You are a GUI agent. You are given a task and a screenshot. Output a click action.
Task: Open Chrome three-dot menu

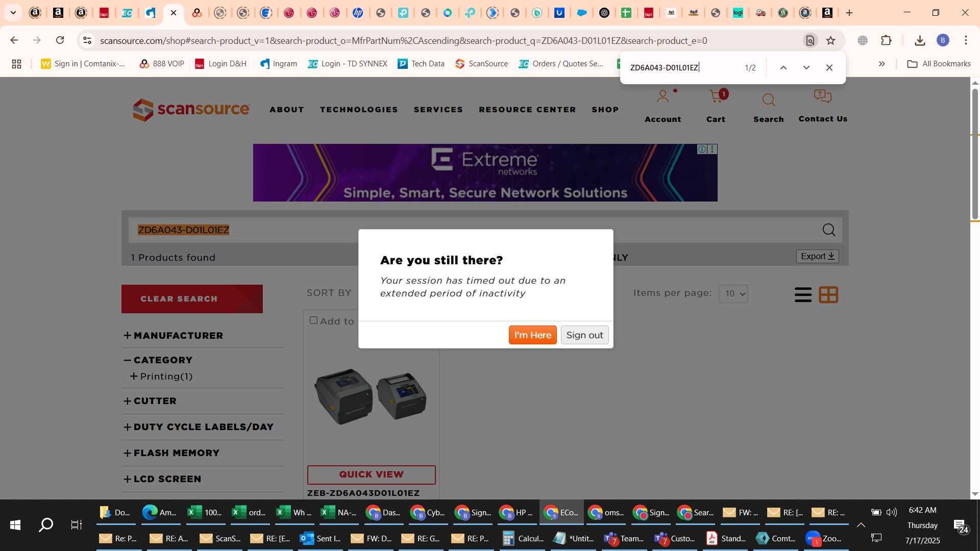coord(965,40)
